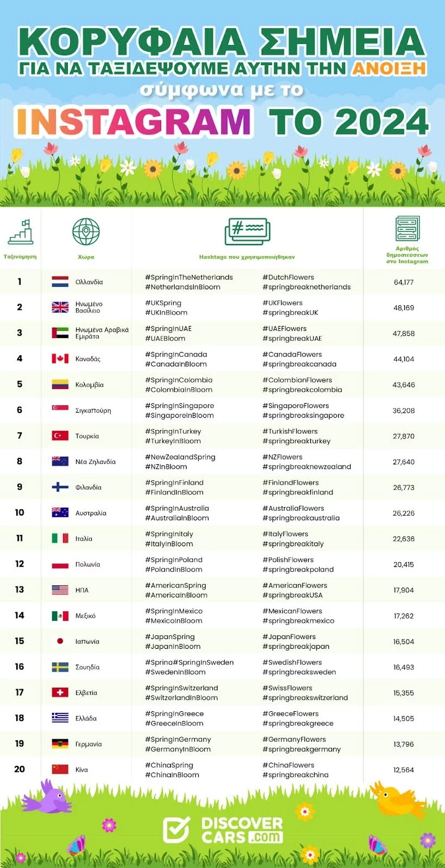Click the Instagram posts count icon
The height and width of the screenshot is (868, 445).
[407, 228]
